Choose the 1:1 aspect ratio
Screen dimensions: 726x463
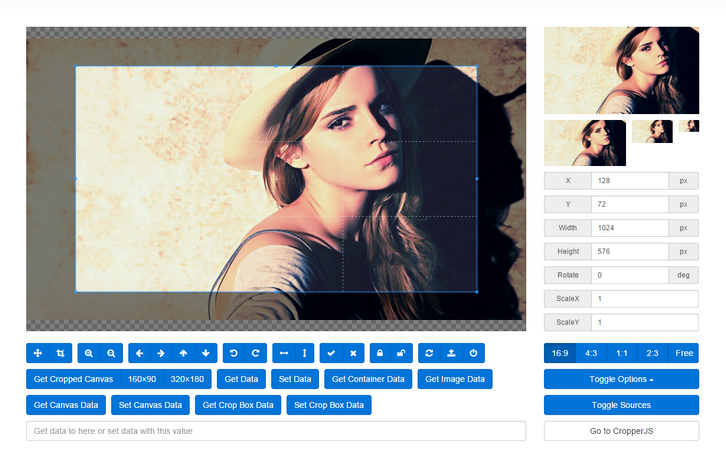pos(622,353)
